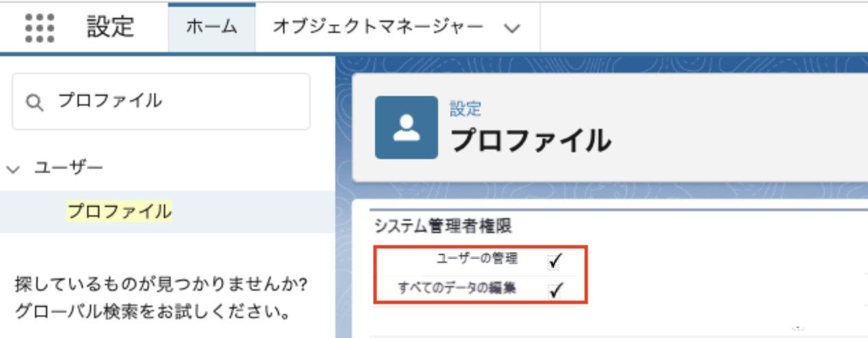868x338 pixels.
Task: Click the グローバル検索をお試しください hint text
Action: [x=150, y=313]
